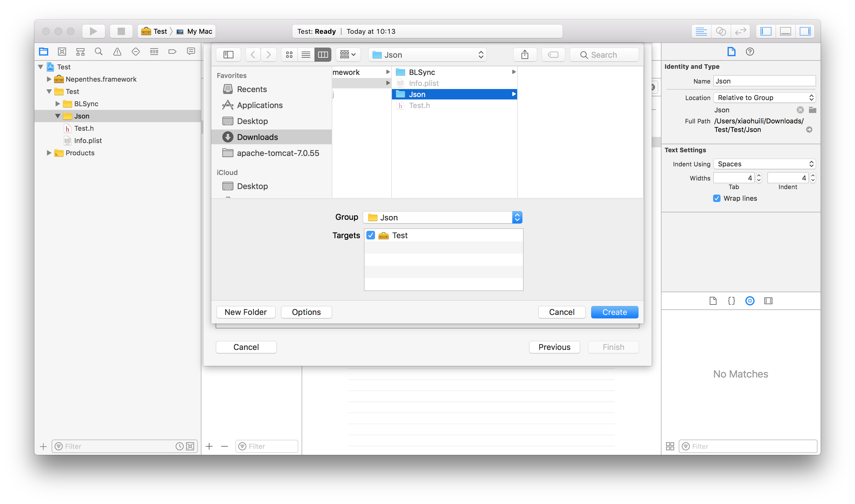The image size is (855, 504).
Task: Open the Test scheme selector
Action: point(154,31)
